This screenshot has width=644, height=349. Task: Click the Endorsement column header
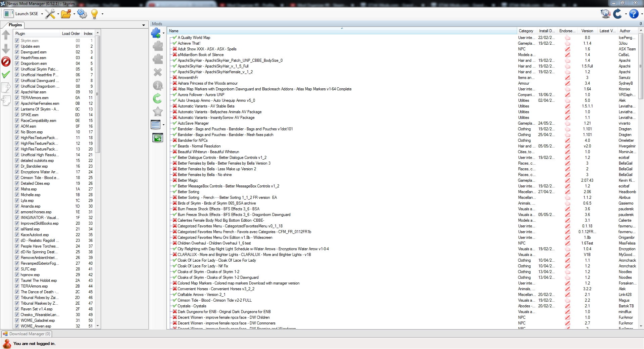[x=567, y=31]
